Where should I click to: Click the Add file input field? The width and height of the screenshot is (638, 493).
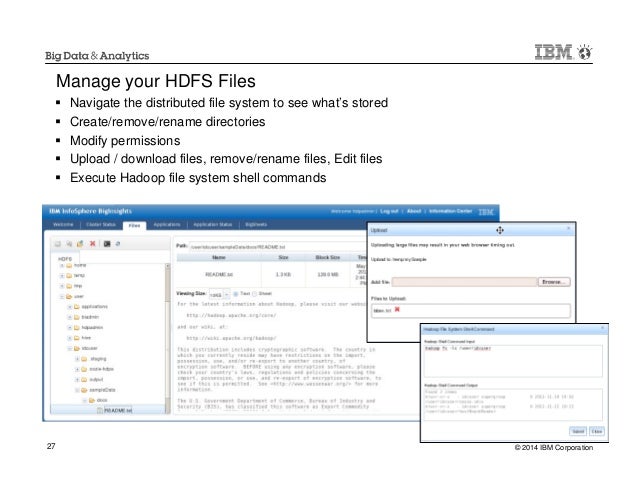coord(464,282)
